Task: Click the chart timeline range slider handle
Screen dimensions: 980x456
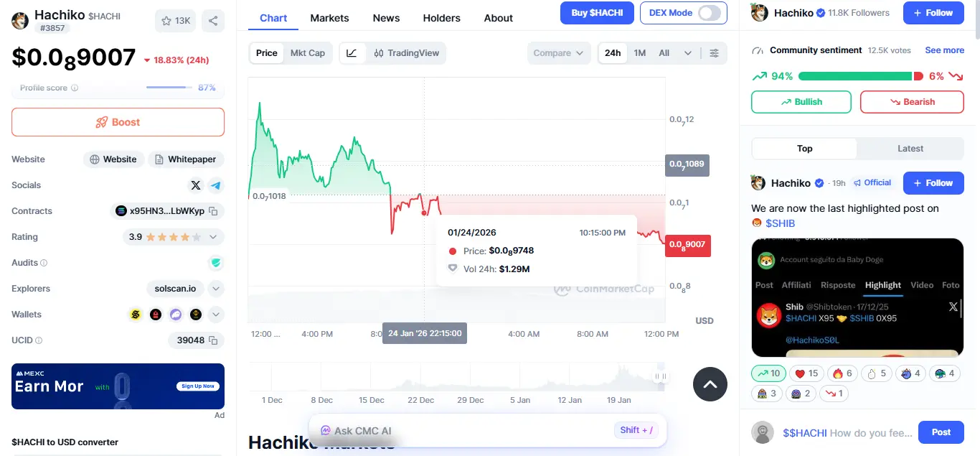Action: pyautogui.click(x=661, y=376)
